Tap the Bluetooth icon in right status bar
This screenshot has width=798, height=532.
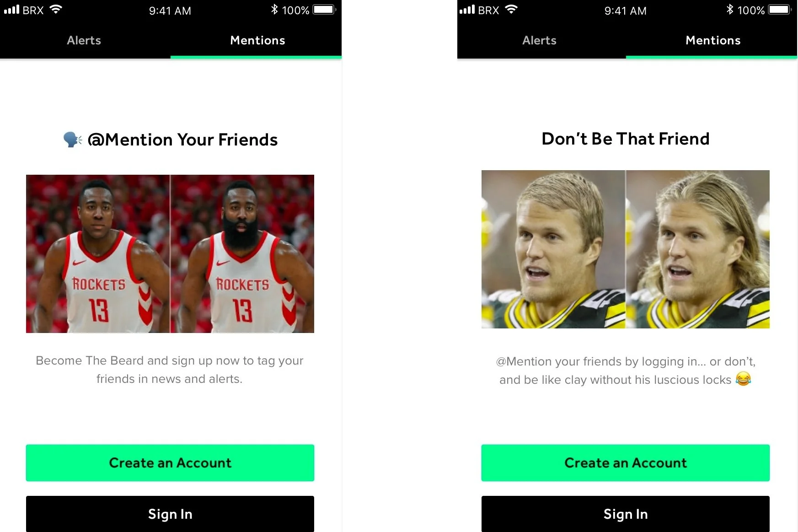729,10
